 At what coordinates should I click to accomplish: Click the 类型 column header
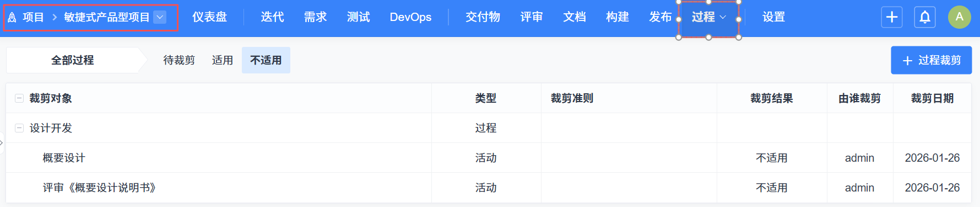point(486,98)
